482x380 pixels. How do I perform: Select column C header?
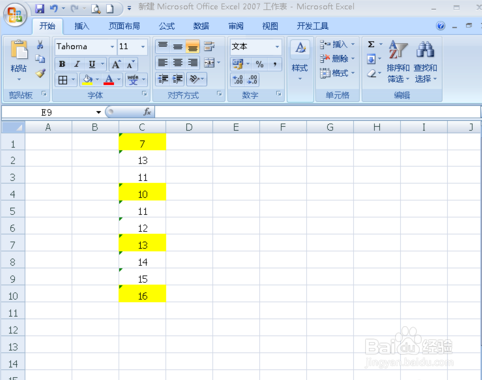[142, 127]
